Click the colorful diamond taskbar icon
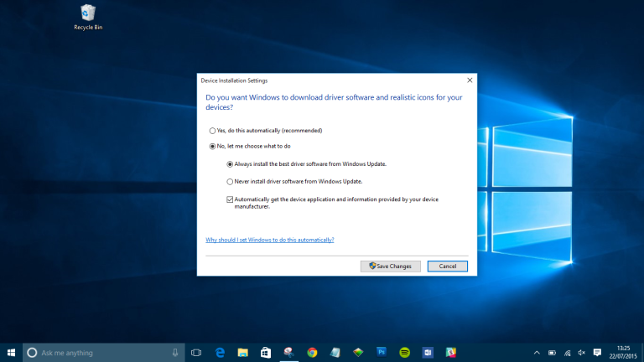 pos(358,353)
